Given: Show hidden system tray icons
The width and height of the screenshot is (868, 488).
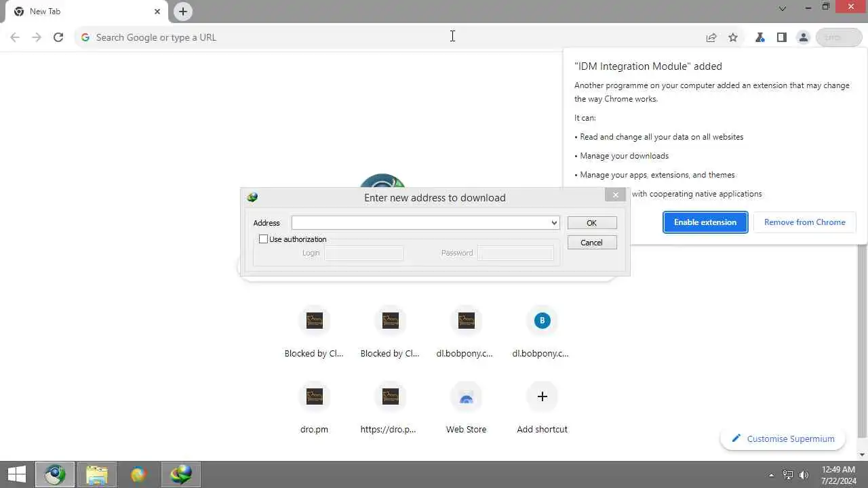Looking at the screenshot, I should [771, 475].
